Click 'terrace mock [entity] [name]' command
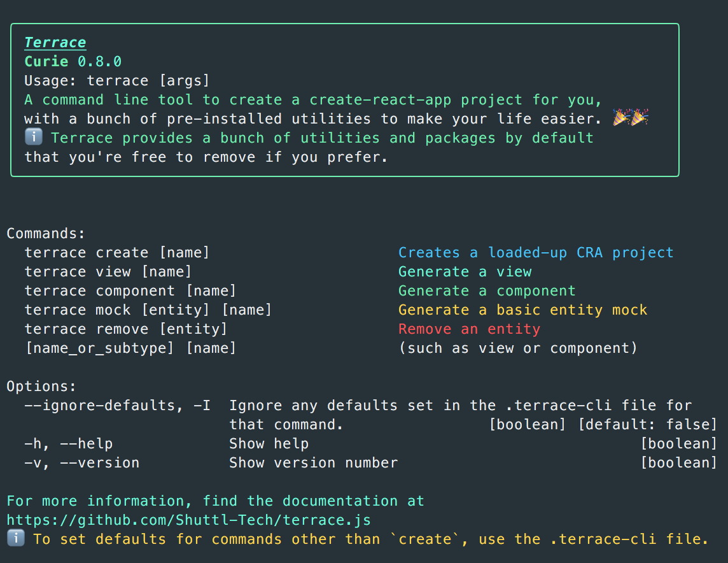 click(148, 310)
